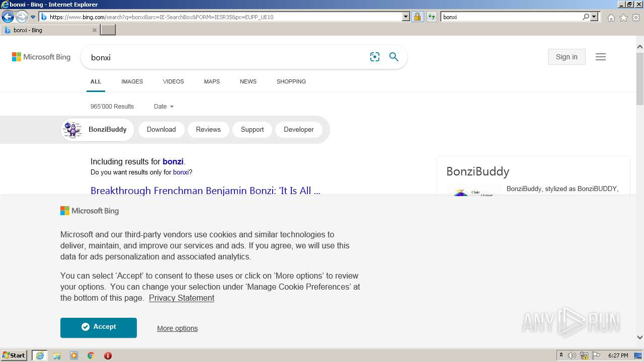Select the Support chip
Viewport: 644px width, 362px height.
(252, 129)
